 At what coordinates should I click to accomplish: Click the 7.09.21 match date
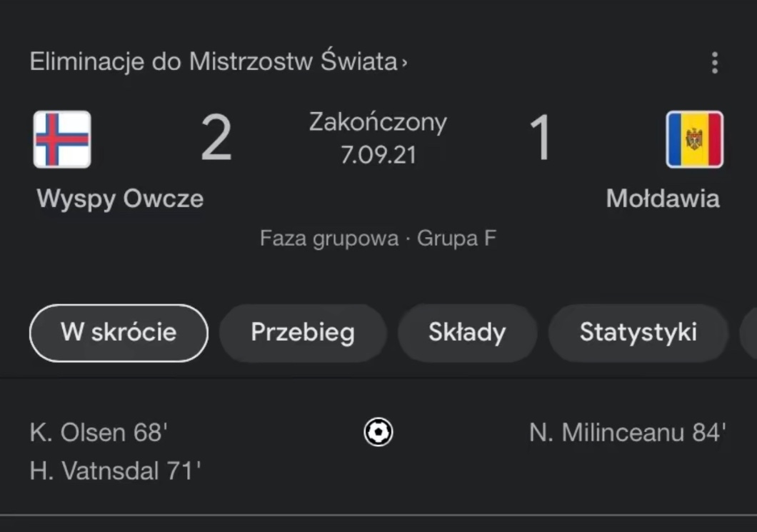(378, 154)
